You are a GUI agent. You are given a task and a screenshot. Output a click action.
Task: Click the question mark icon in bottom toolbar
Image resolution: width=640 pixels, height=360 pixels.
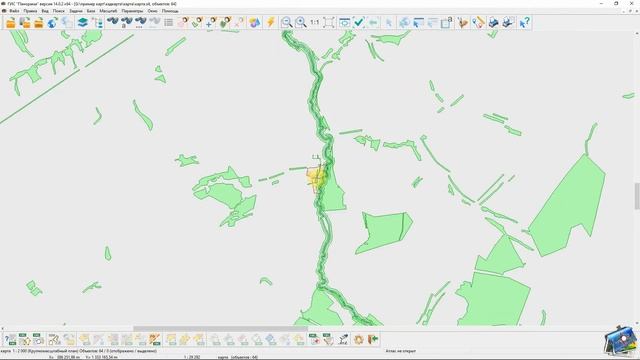tap(11, 339)
